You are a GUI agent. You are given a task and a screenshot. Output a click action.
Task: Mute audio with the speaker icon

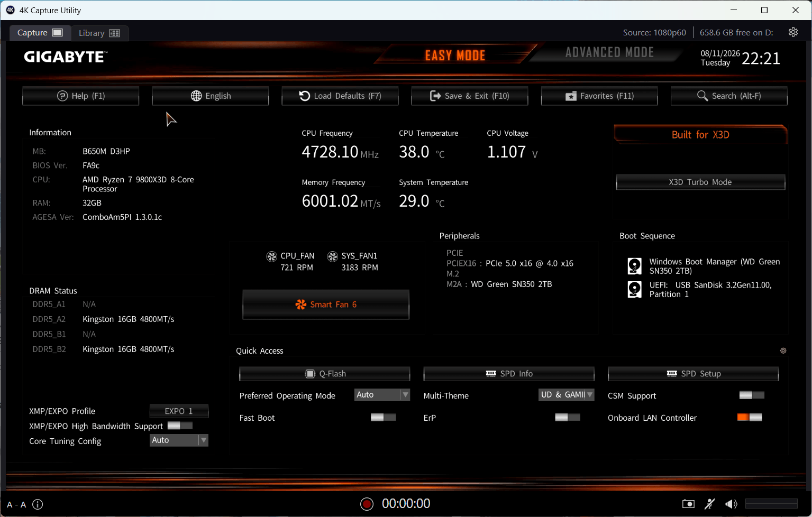pyautogui.click(x=732, y=504)
